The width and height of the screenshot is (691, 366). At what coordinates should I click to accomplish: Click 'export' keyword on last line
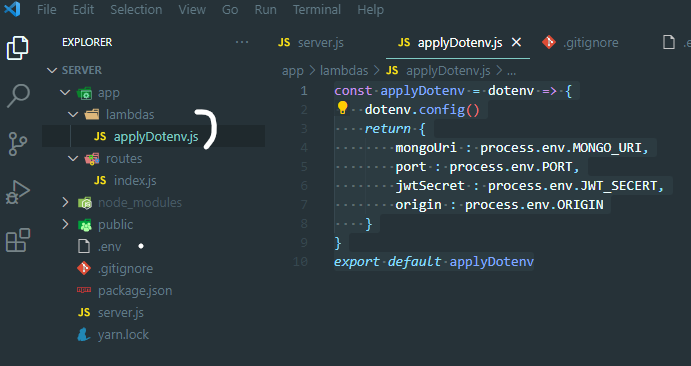click(x=357, y=262)
